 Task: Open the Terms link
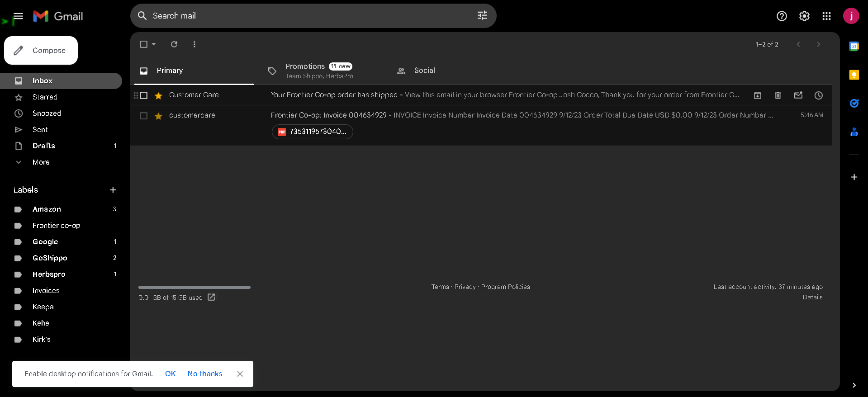pyautogui.click(x=440, y=287)
